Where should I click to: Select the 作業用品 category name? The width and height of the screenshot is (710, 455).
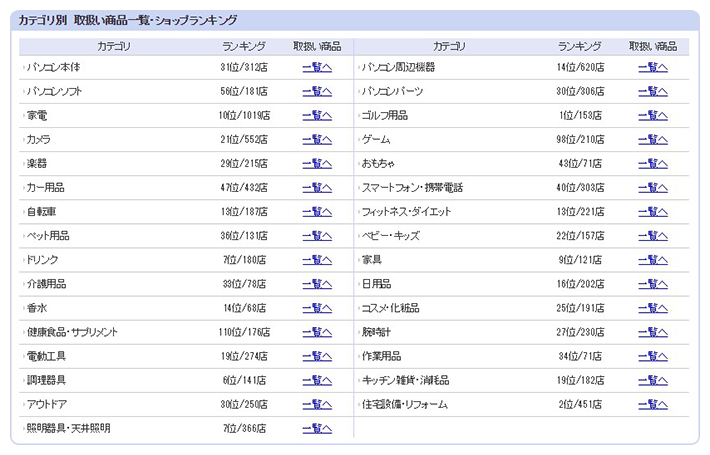(x=381, y=356)
